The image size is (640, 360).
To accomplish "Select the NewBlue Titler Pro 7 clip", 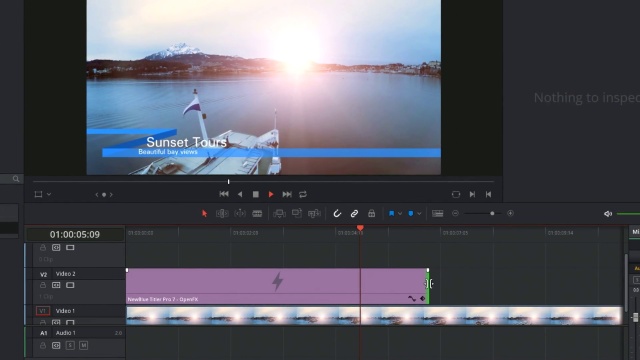I will click(x=277, y=286).
